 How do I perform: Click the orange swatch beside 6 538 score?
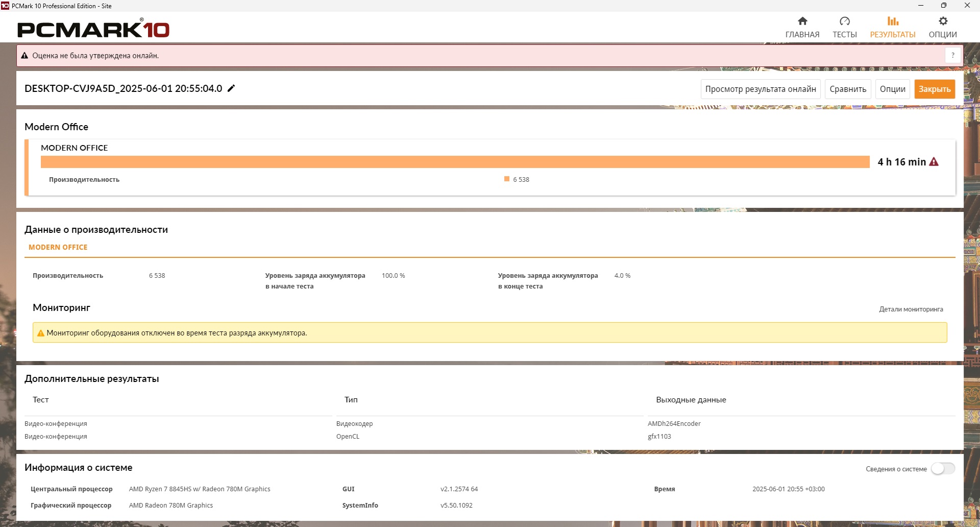pyautogui.click(x=507, y=179)
